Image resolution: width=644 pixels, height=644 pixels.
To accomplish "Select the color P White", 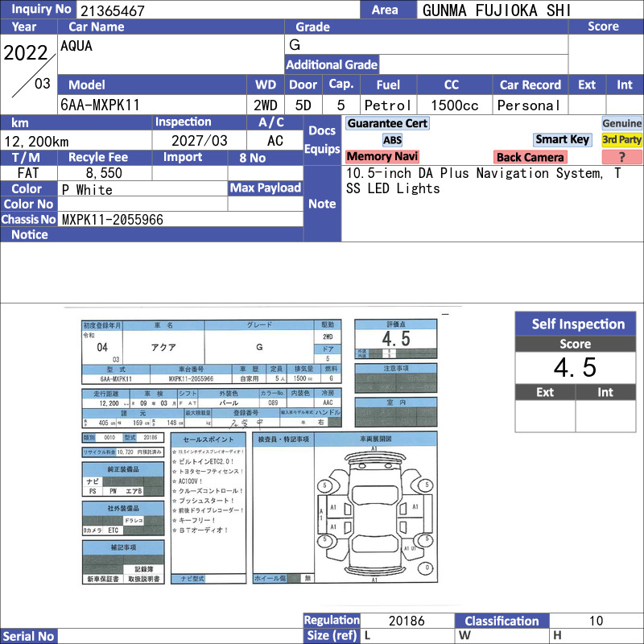I will 87,190.
